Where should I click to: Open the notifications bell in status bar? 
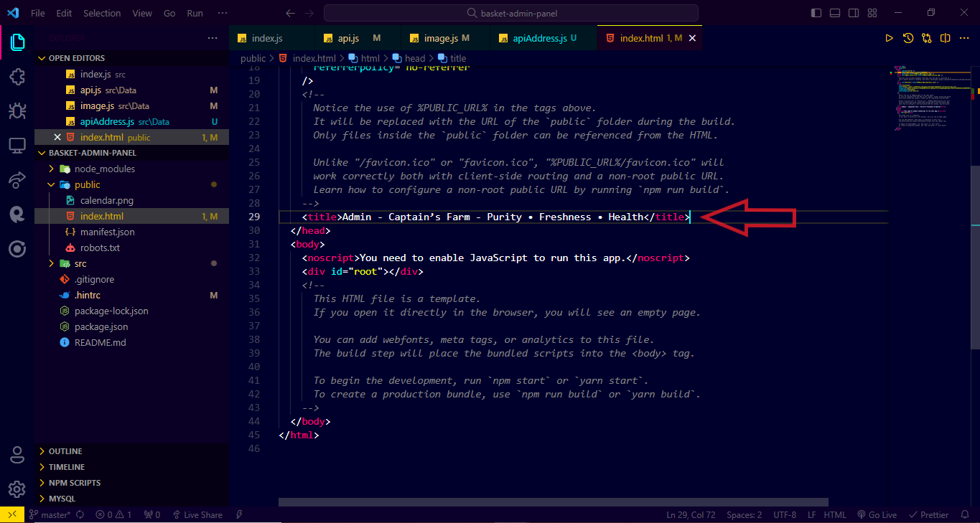coord(964,514)
